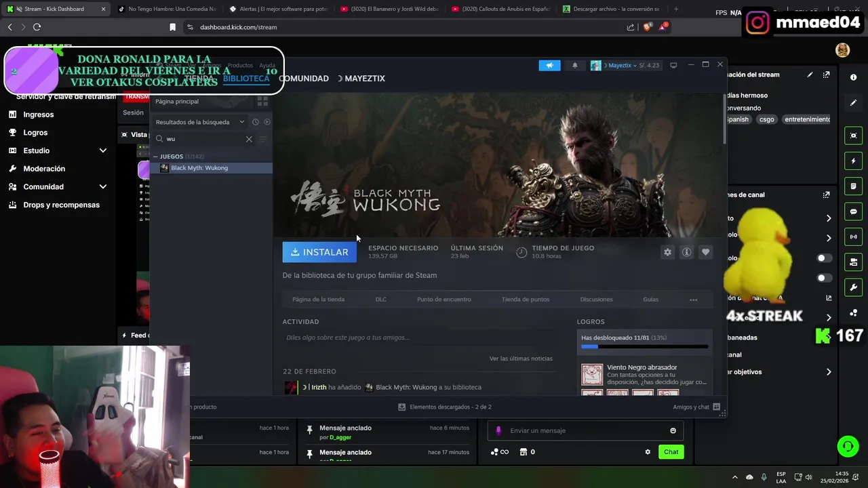Open the COMUNIDAD tab in Steam
The height and width of the screenshot is (488, 868).
point(303,79)
